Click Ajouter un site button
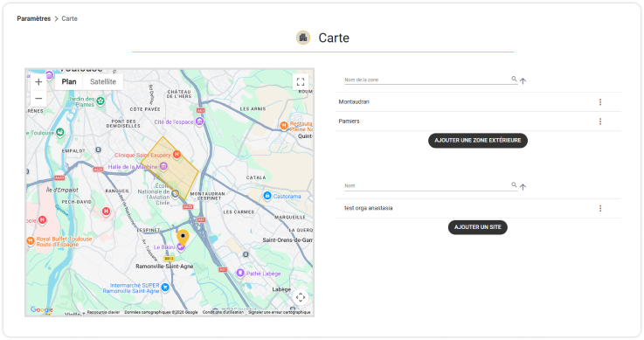 pos(478,227)
